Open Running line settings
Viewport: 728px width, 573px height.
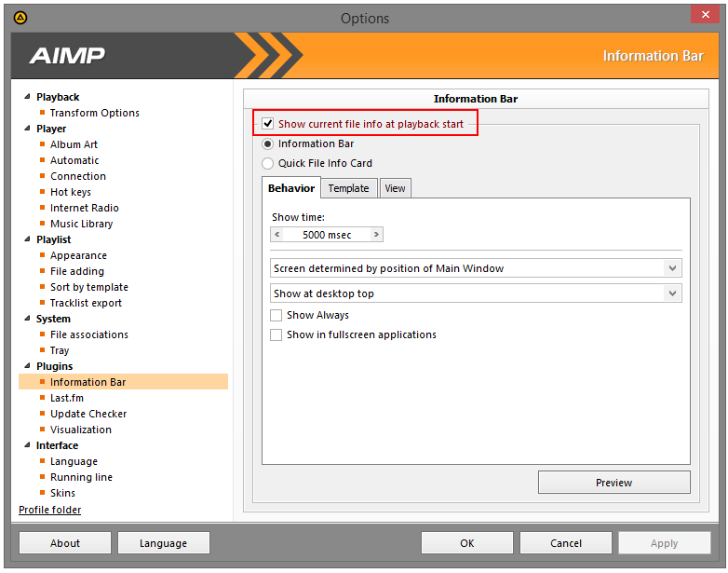[x=81, y=477]
